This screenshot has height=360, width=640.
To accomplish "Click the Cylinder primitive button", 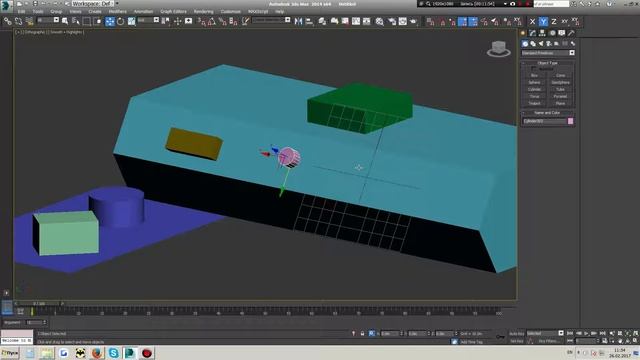I will (534, 89).
